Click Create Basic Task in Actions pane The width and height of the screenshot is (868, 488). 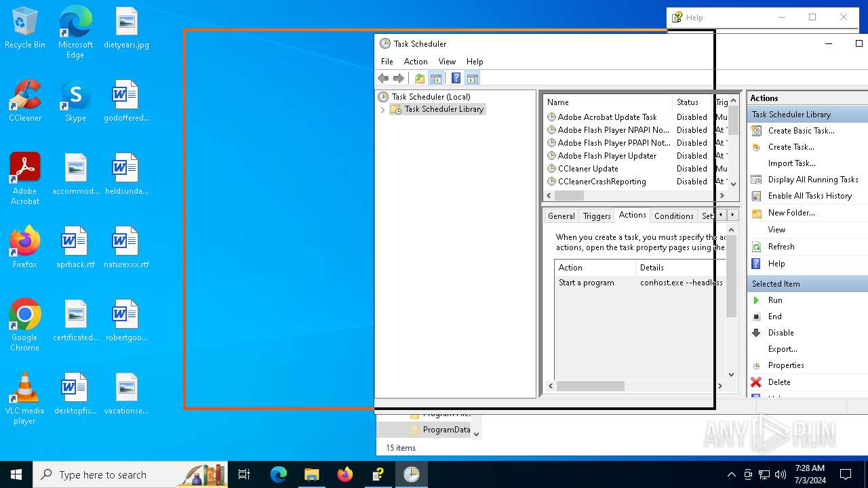801,131
